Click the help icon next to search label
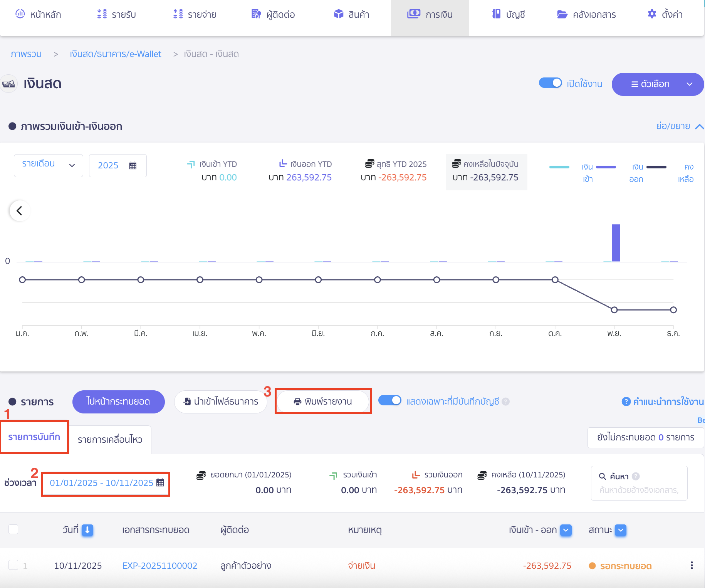 click(x=636, y=476)
